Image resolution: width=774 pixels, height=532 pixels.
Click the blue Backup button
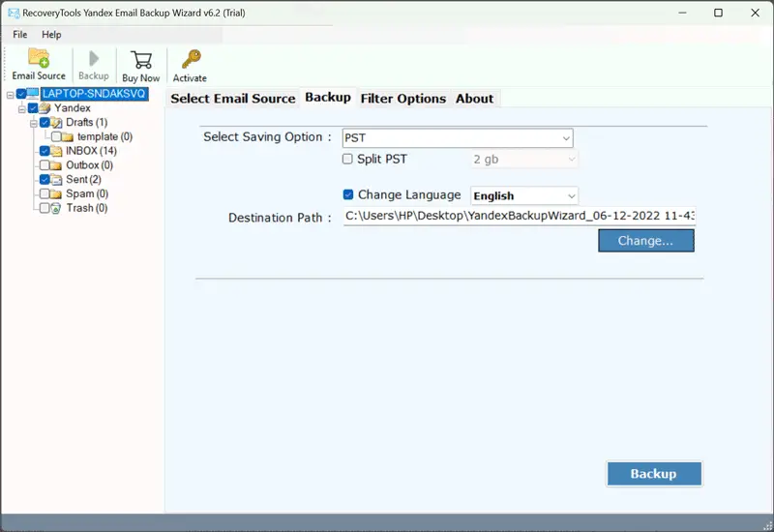tap(653, 474)
